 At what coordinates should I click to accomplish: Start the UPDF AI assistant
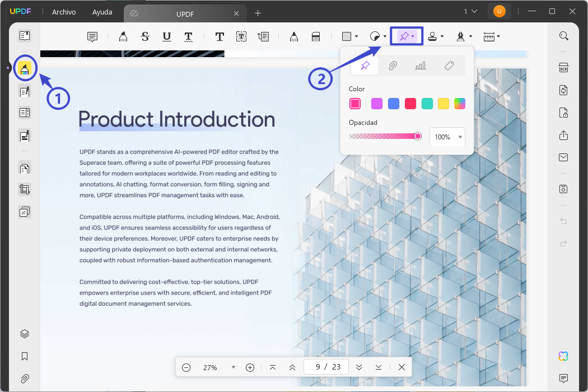563,356
